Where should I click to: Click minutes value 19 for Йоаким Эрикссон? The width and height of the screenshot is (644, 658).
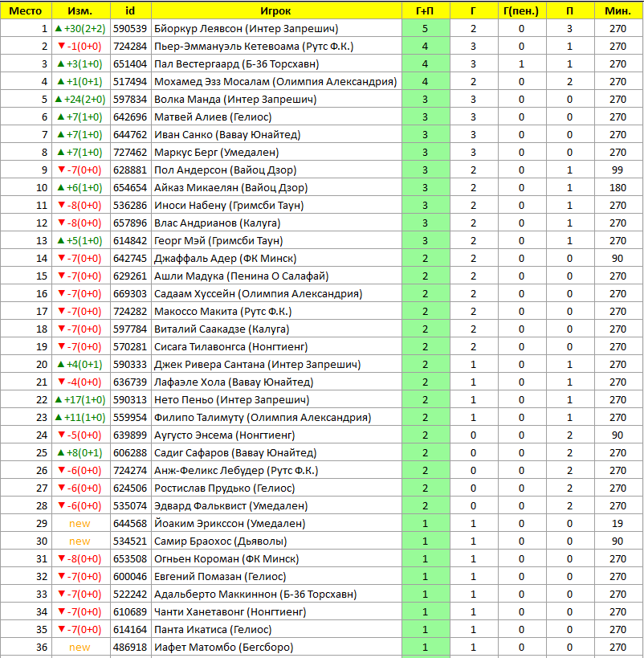[x=618, y=523]
